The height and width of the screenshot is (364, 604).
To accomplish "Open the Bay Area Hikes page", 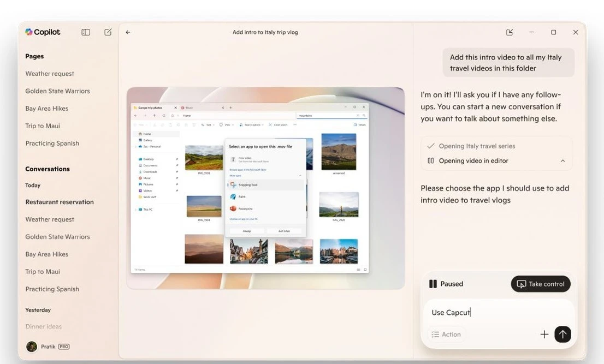I will [46, 109].
